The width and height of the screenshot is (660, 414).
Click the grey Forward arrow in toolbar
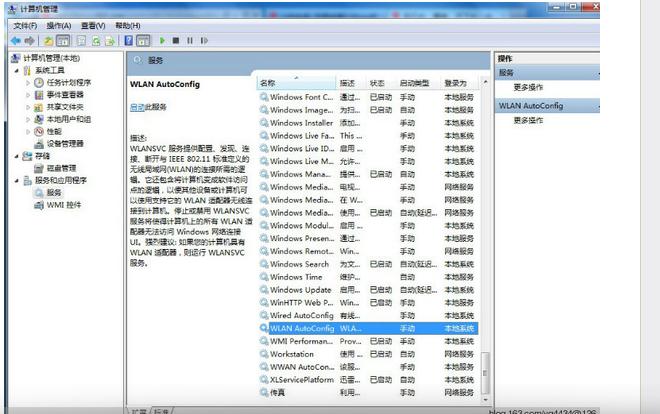tap(29, 41)
